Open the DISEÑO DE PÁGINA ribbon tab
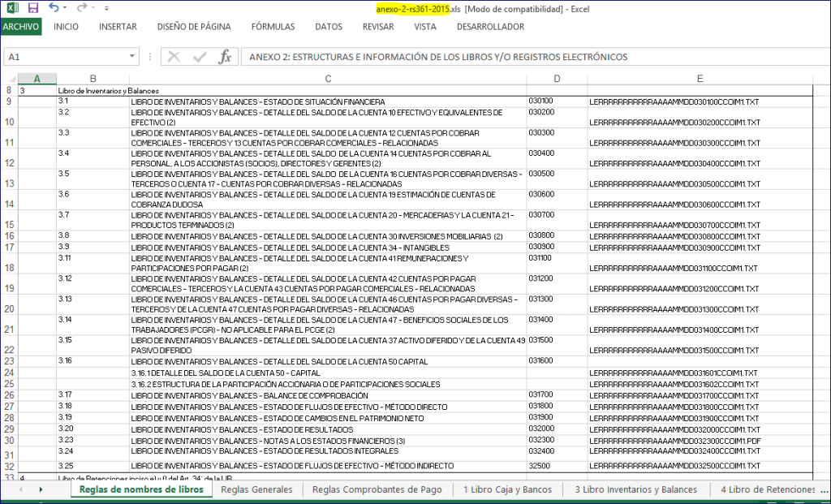Image resolution: width=831 pixels, height=504 pixels. [x=194, y=27]
